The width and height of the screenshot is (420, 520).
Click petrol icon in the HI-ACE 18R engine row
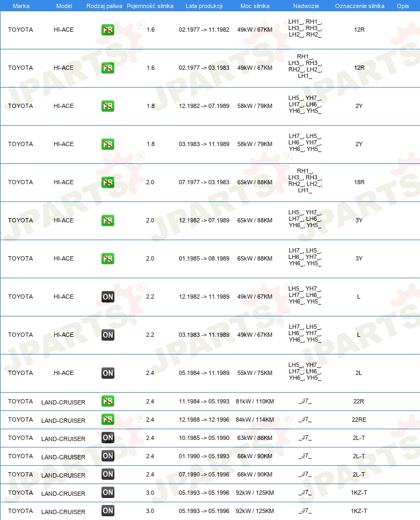pos(108,183)
